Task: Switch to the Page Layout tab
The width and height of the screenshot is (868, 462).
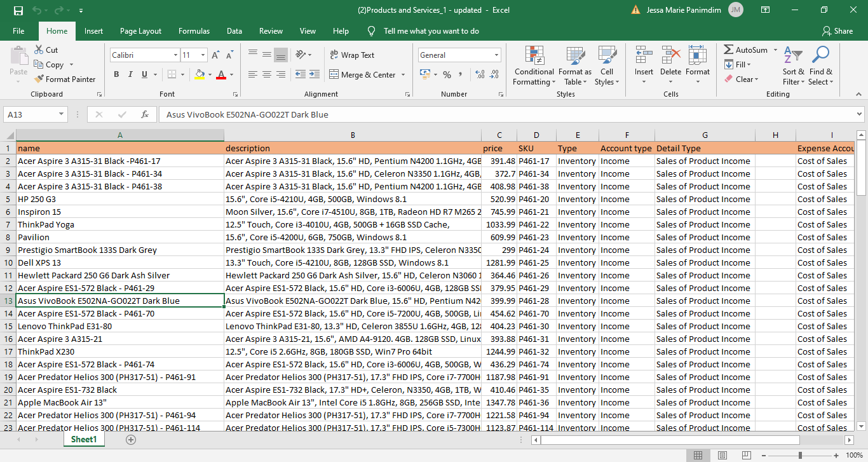Action: click(x=140, y=31)
